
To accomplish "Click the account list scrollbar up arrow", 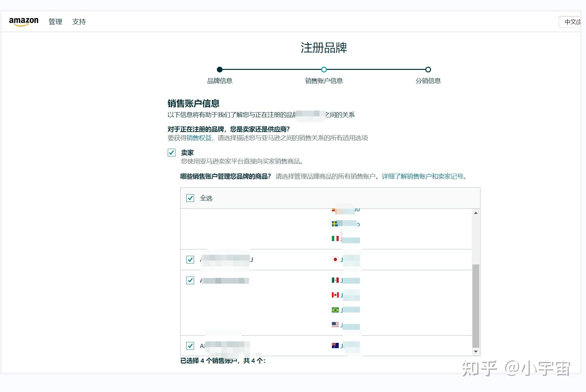I will click(x=476, y=213).
